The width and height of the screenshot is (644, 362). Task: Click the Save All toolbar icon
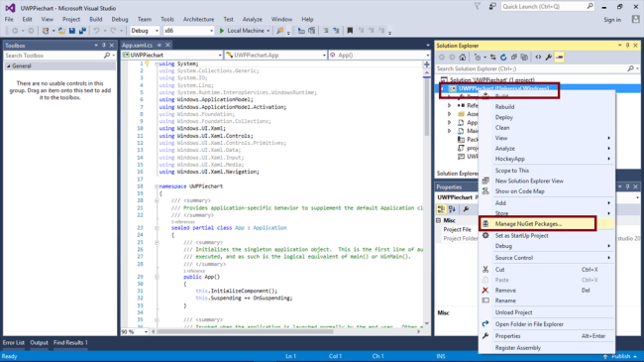82,31
